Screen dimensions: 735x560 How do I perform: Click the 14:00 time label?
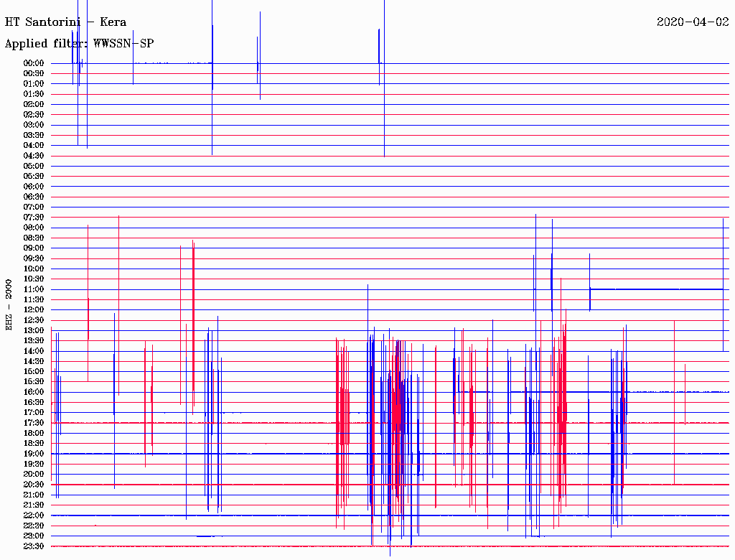[x=34, y=351]
